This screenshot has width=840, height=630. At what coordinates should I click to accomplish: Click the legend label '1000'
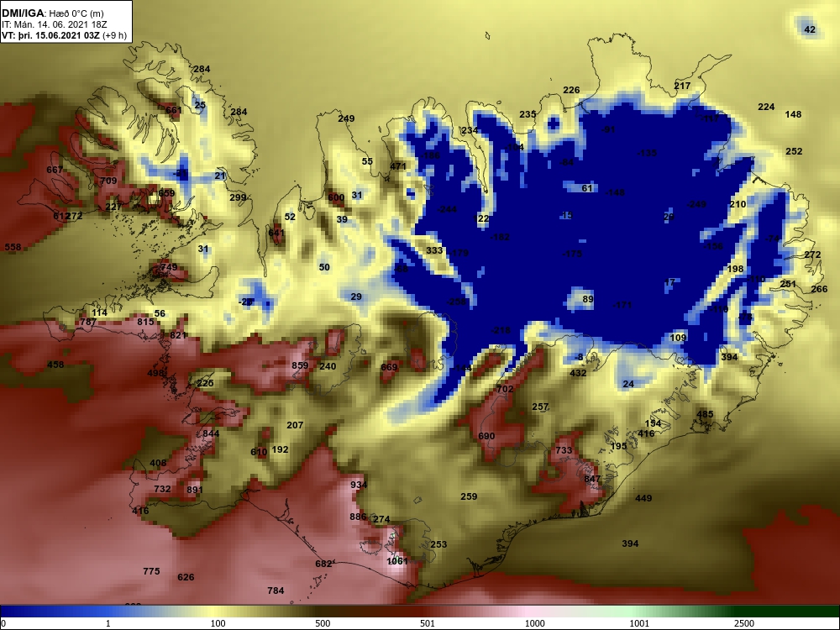point(534,623)
